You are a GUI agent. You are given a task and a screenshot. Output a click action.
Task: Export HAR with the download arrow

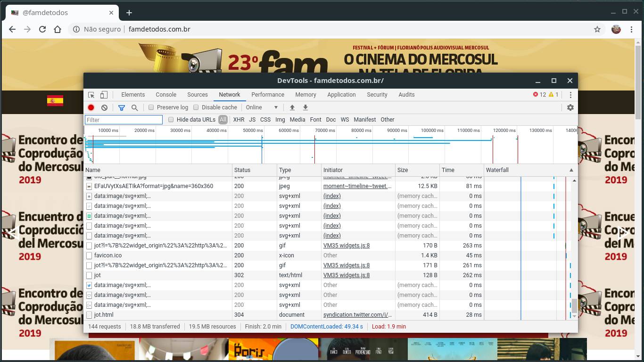tap(305, 107)
